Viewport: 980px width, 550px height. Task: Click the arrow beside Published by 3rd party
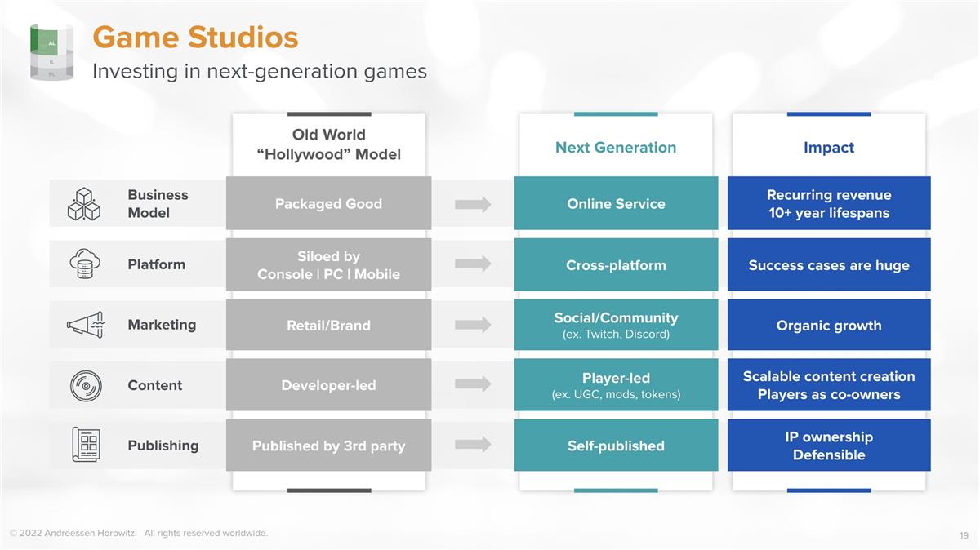(x=473, y=445)
